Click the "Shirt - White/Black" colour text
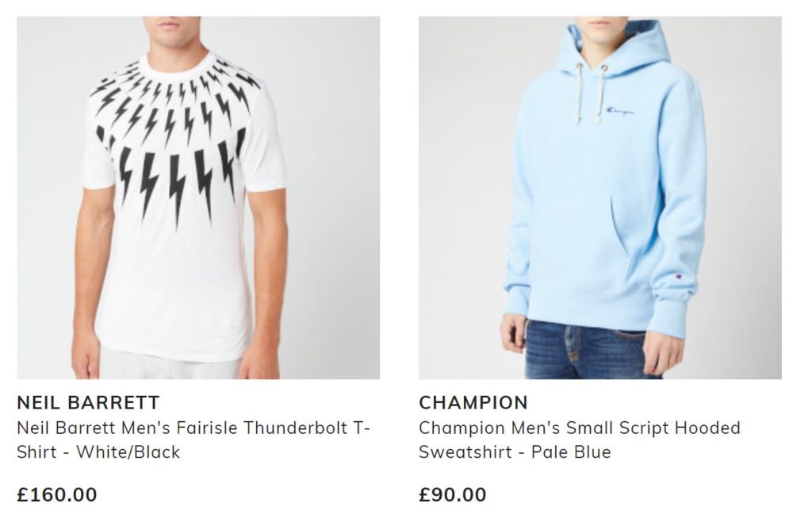The width and height of the screenshot is (812, 522). tap(98, 452)
